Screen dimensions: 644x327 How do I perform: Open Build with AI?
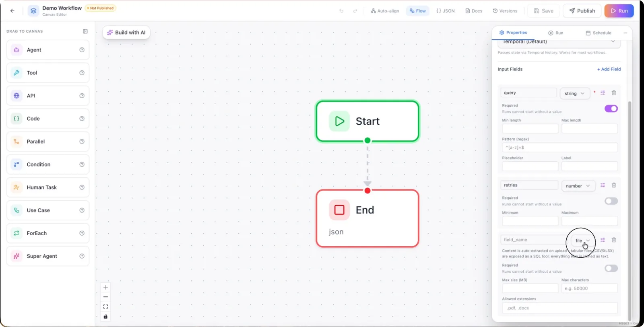click(126, 33)
